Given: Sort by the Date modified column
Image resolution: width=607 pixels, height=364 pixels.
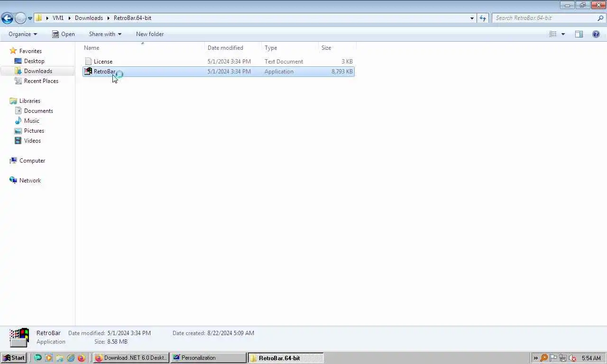Looking at the screenshot, I should (233, 48).
